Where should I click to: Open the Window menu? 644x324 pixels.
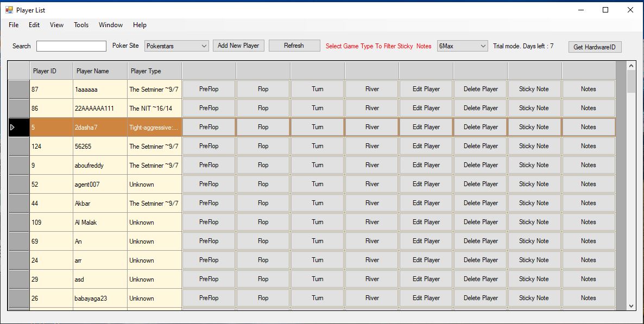pyautogui.click(x=110, y=24)
